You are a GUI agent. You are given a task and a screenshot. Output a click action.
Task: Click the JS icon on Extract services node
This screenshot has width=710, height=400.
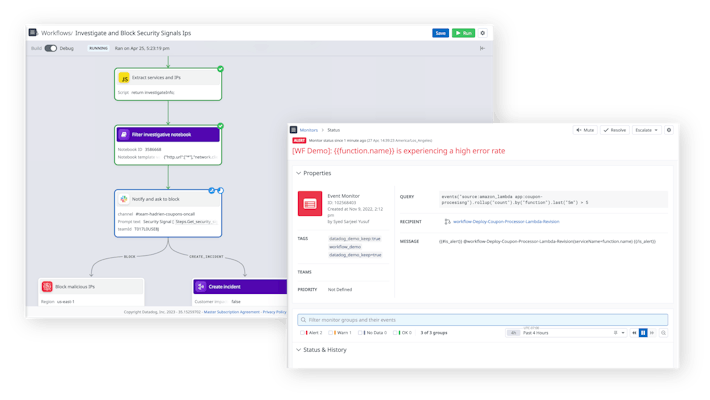[x=124, y=77]
